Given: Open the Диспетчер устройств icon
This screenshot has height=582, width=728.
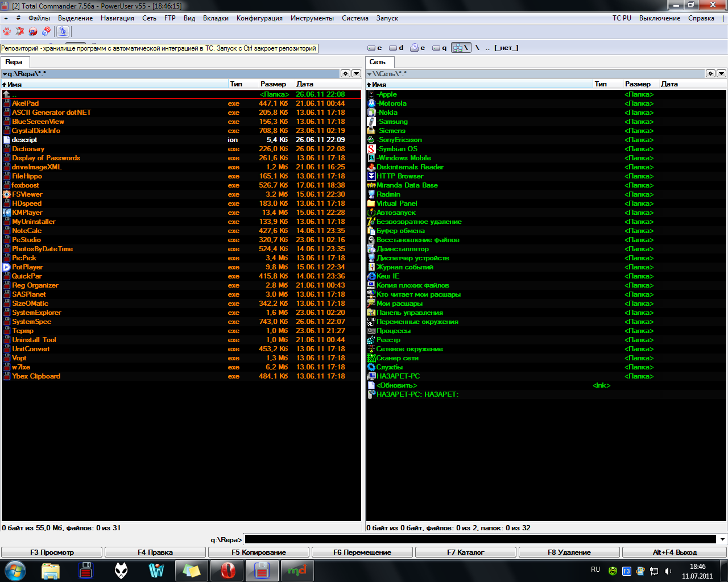Looking at the screenshot, I should pos(371,258).
